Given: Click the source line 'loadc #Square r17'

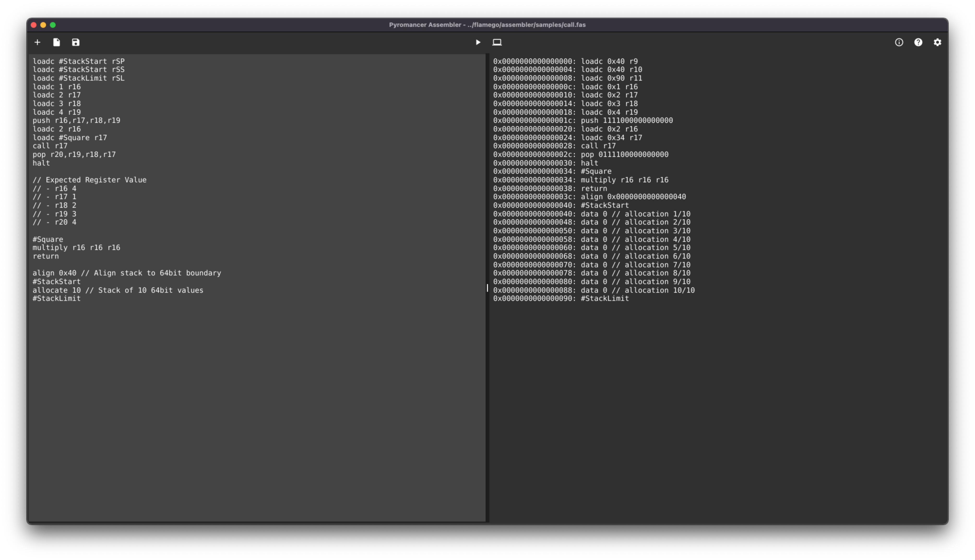Looking at the screenshot, I should point(70,138).
